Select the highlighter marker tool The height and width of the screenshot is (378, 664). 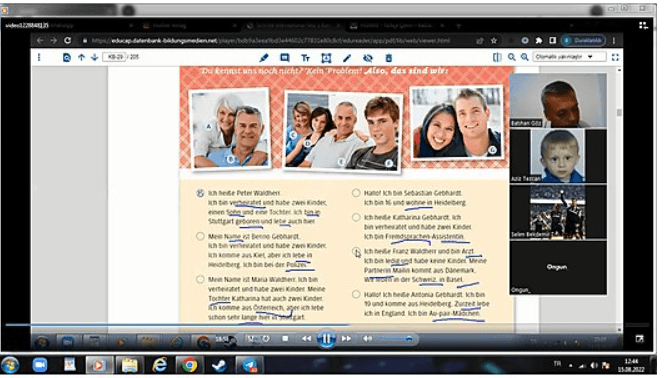click(263, 58)
